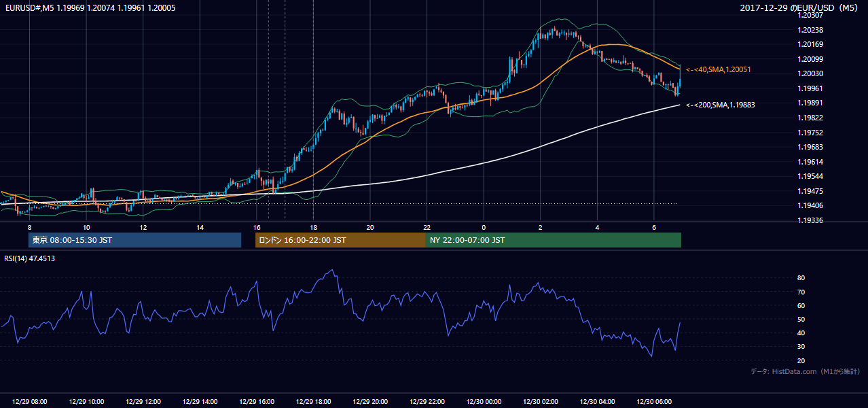Click RSI scale level 30
Image resolution: width=868 pixels, height=408 pixels.
point(801,347)
